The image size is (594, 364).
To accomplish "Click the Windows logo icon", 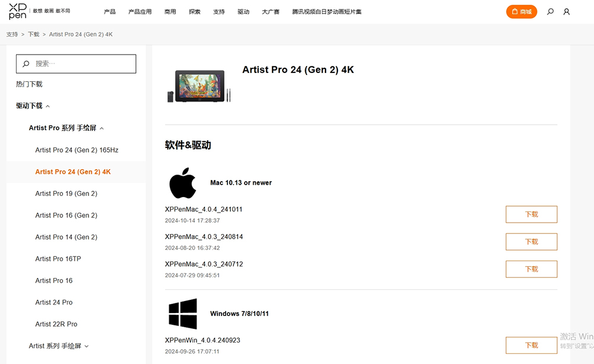I will [183, 314].
